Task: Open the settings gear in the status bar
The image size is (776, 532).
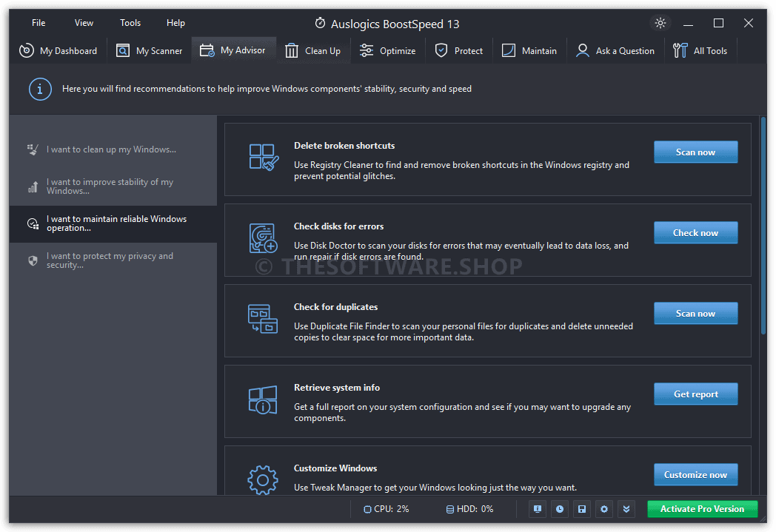Action: 604,509
